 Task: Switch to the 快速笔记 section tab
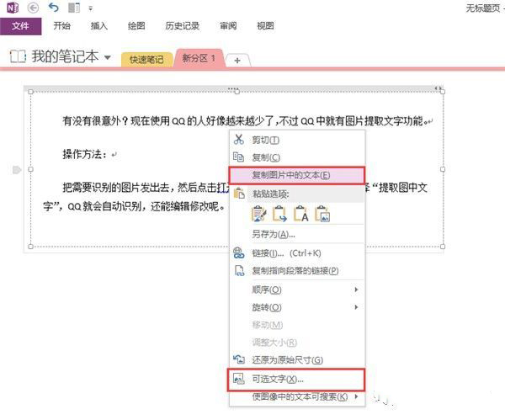pyautogui.click(x=146, y=59)
